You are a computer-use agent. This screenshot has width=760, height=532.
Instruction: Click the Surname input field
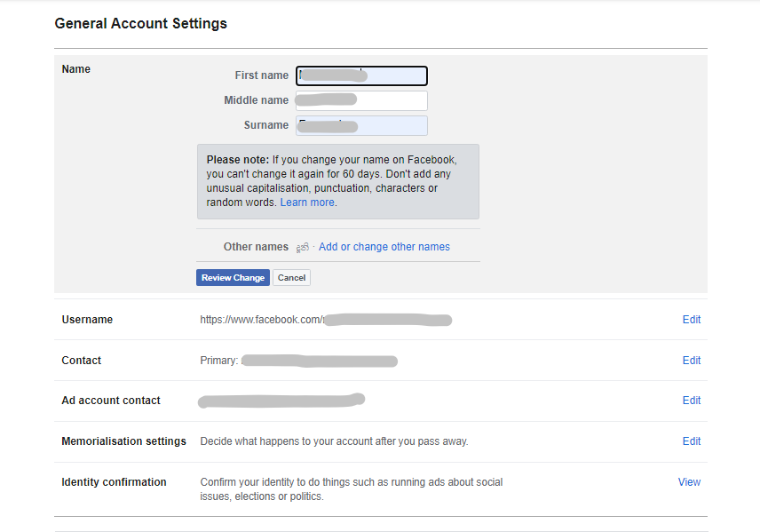(x=361, y=125)
